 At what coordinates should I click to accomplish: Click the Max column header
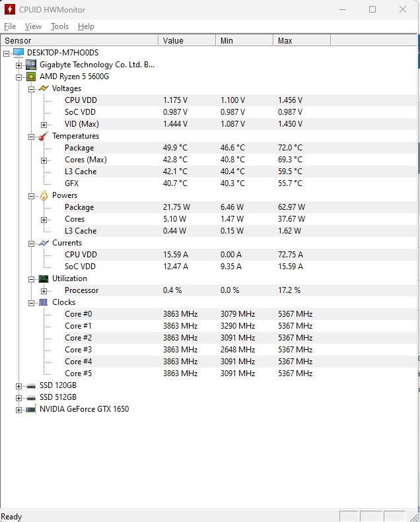pos(302,41)
